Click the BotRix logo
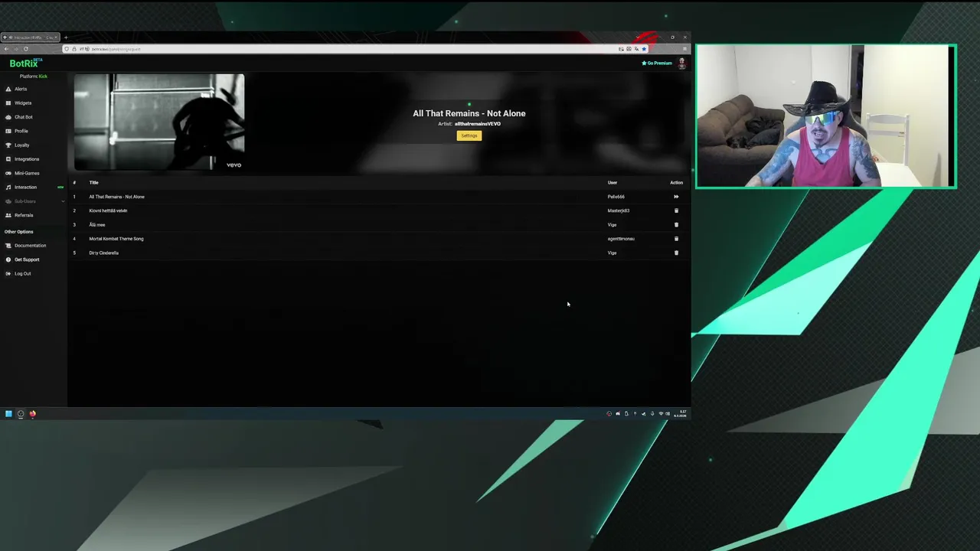The image size is (980, 551). tap(24, 64)
